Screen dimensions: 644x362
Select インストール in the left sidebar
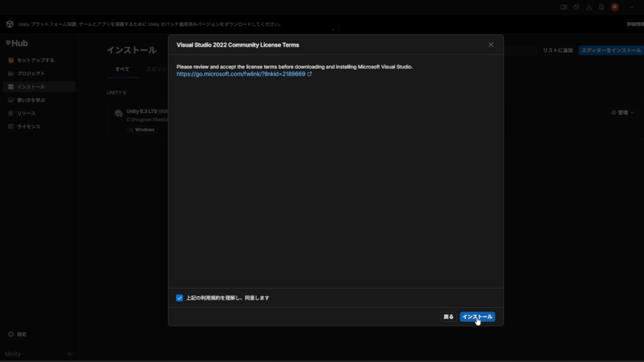[31, 87]
